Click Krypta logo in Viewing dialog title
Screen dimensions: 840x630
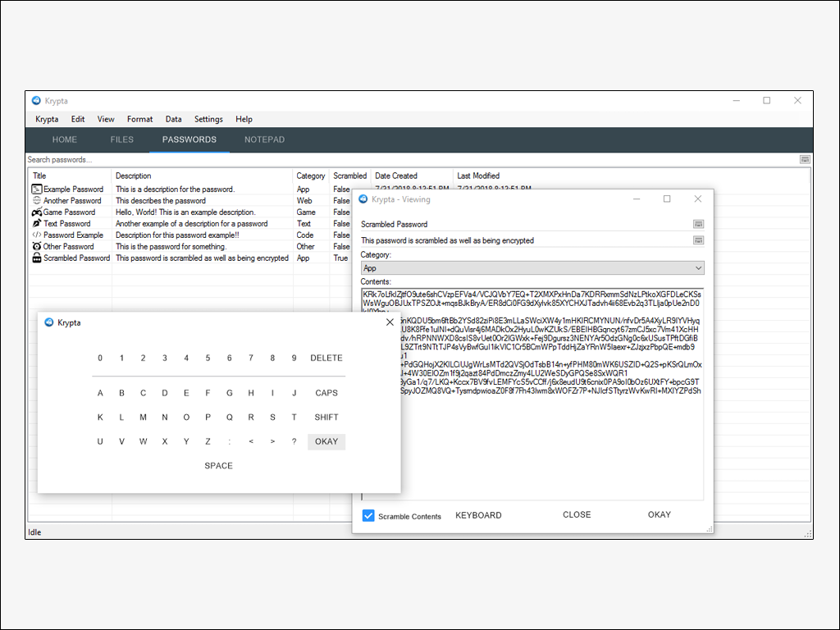pyautogui.click(x=363, y=199)
